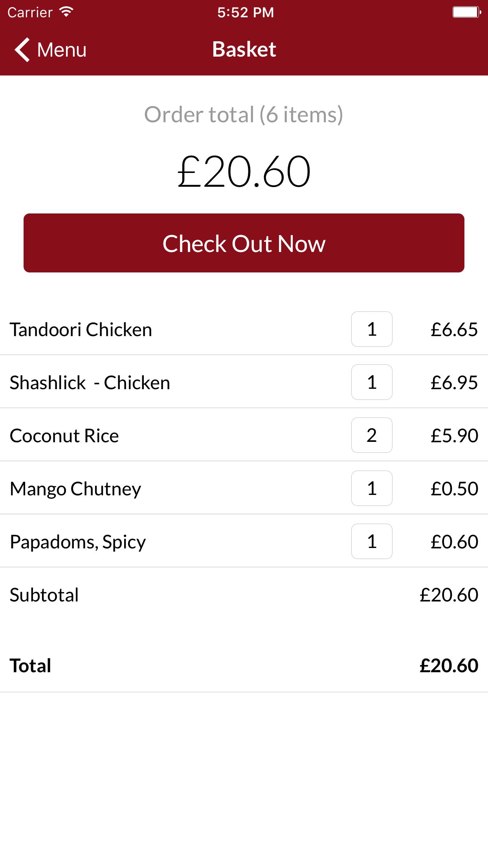This screenshot has height=868, width=488.
Task: Open the Mango Chutney quantity box
Action: click(x=372, y=488)
